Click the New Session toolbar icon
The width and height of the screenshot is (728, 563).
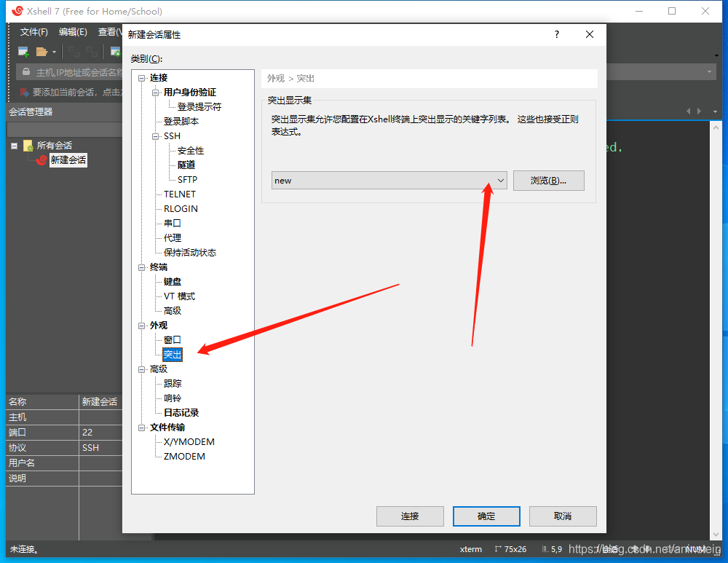[x=23, y=52]
